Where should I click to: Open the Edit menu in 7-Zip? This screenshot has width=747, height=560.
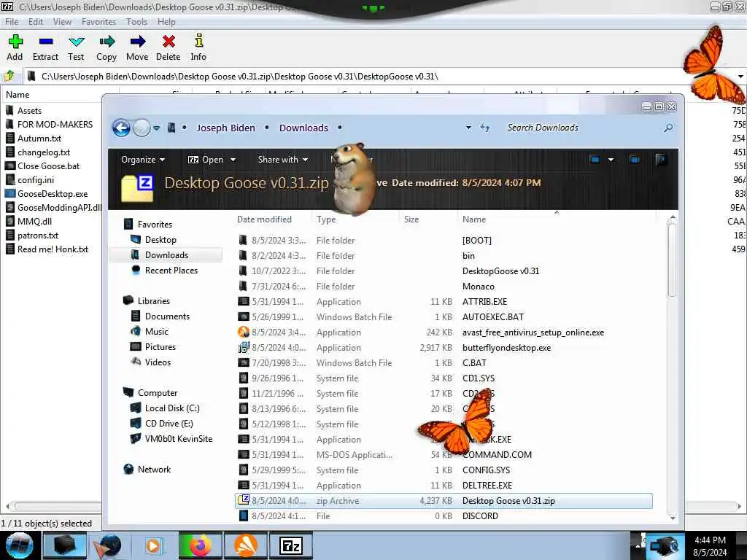35,22
